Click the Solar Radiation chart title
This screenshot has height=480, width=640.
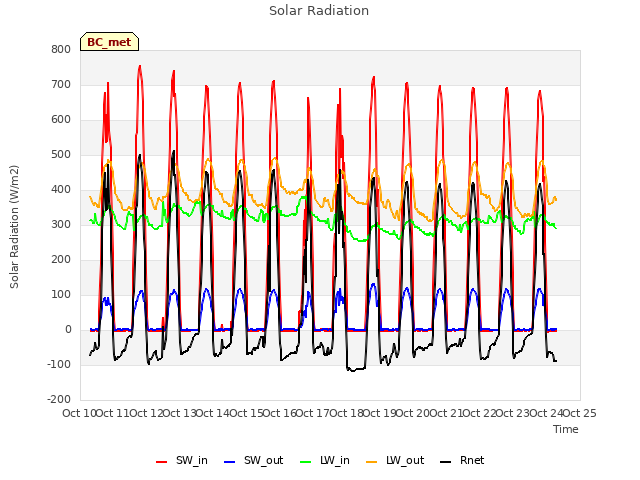(319, 11)
